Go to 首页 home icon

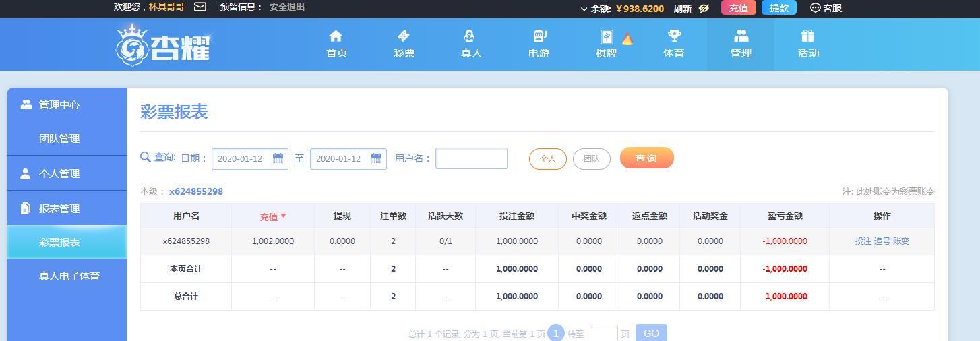click(336, 36)
